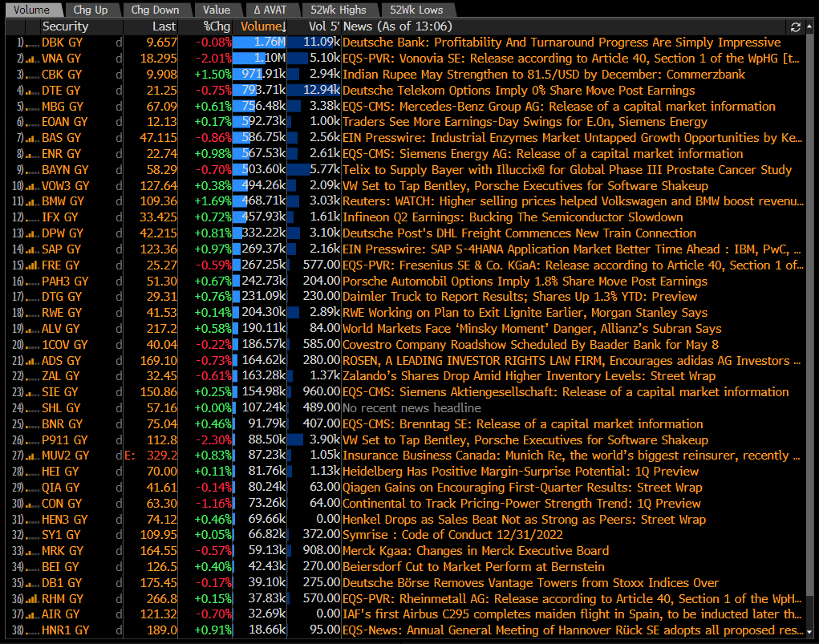Open the 52Wk Lows tab

417,10
